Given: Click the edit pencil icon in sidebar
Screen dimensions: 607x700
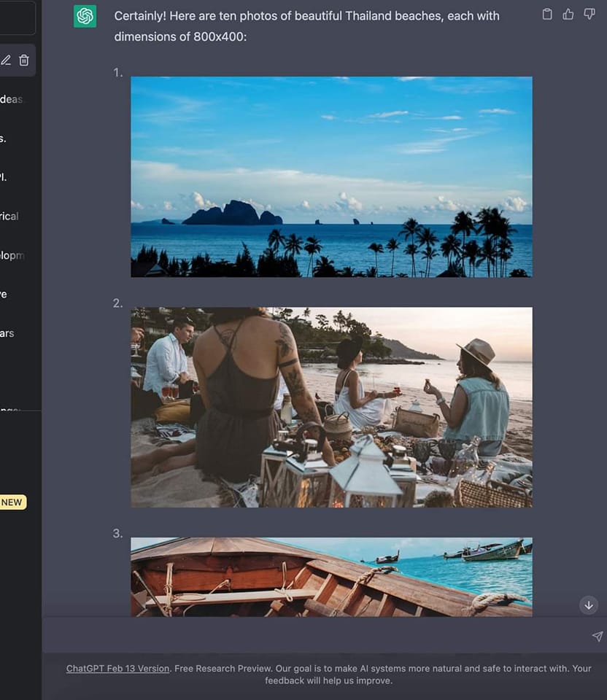Looking at the screenshot, I should point(6,60).
